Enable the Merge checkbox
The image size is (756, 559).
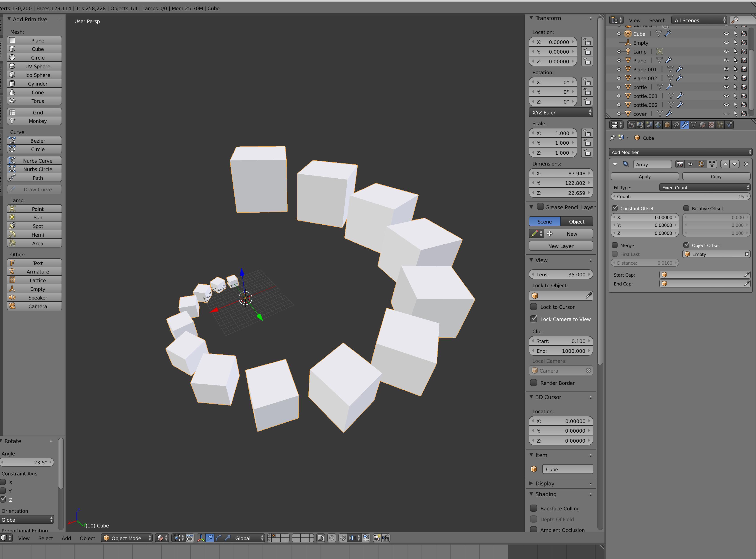tap(615, 245)
